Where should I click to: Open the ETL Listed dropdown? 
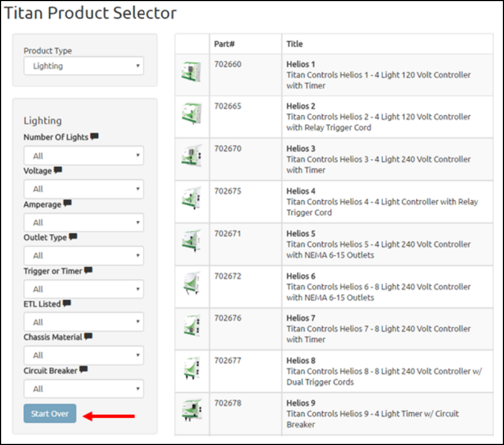(x=84, y=322)
